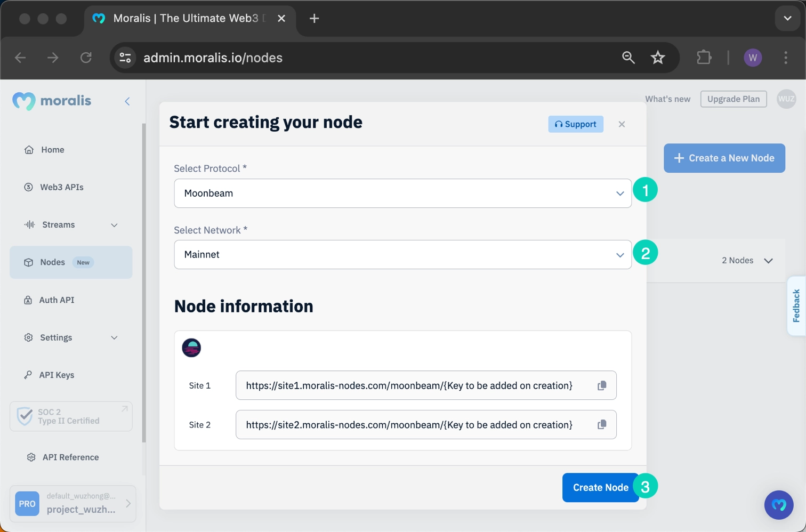This screenshot has height=532, width=806.
Task: Open the Moralis chat widget bubble
Action: pos(779,505)
